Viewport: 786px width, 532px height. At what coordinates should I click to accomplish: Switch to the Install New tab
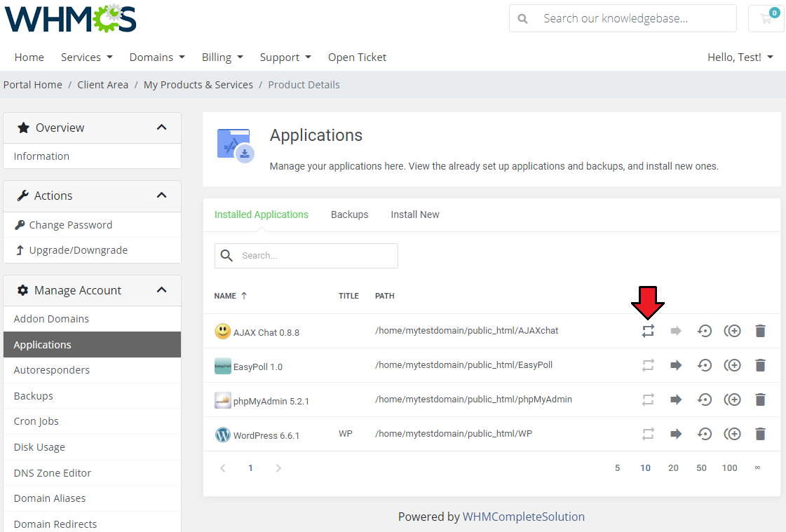point(415,214)
